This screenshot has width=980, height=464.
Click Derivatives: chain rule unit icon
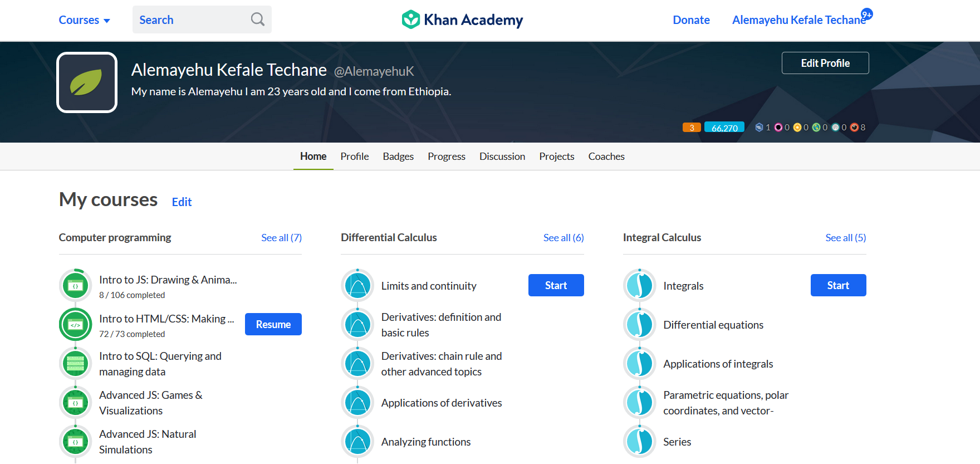point(357,364)
